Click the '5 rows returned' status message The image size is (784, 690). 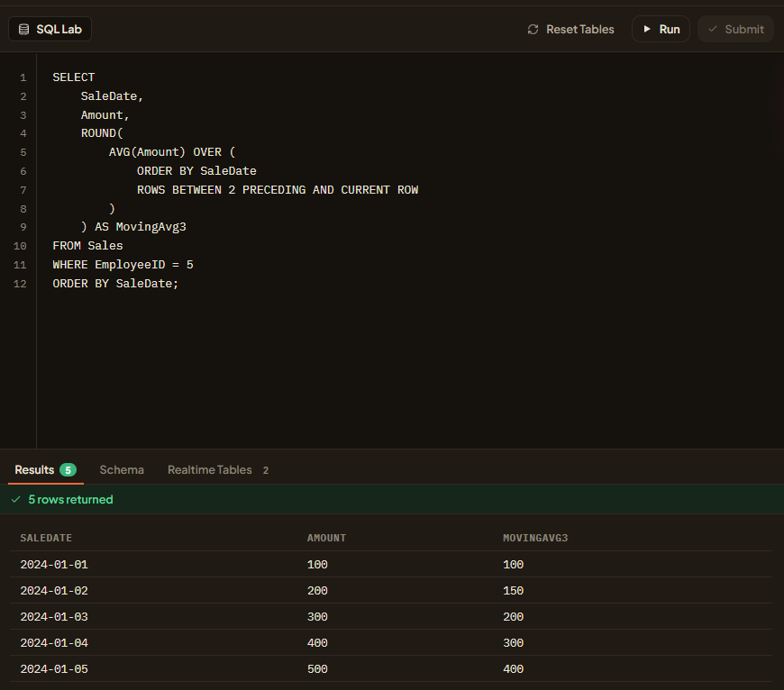point(70,499)
